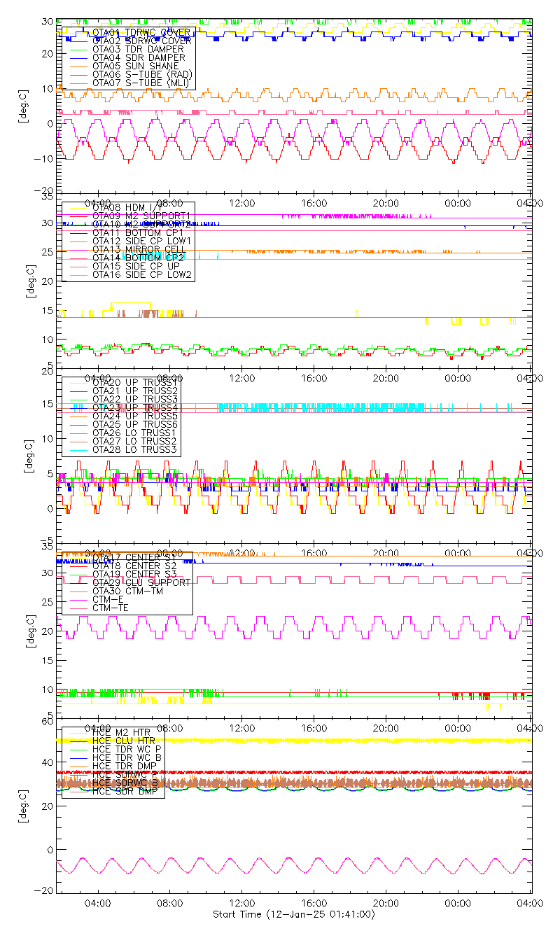Click the 16:00 tick on the bottom time axis

pos(314,904)
